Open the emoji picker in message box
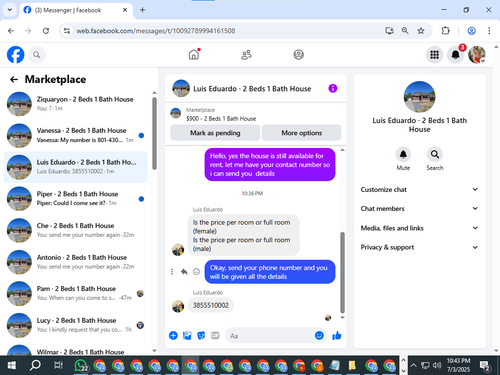 click(319, 335)
